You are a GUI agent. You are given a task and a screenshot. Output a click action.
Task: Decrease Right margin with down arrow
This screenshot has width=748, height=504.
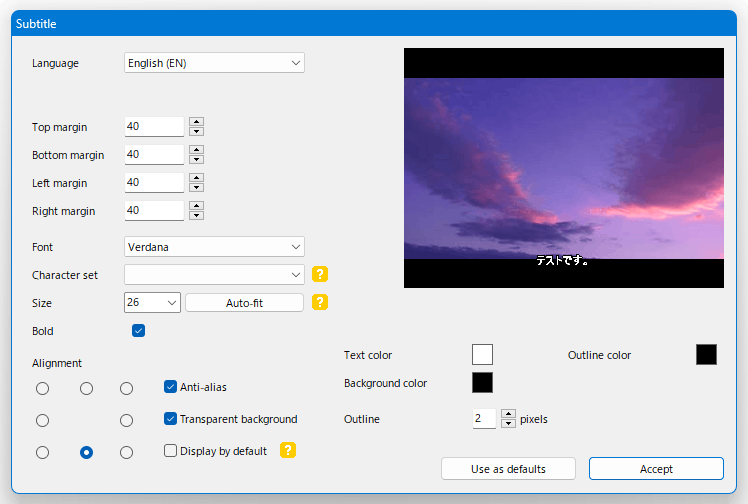click(197, 216)
